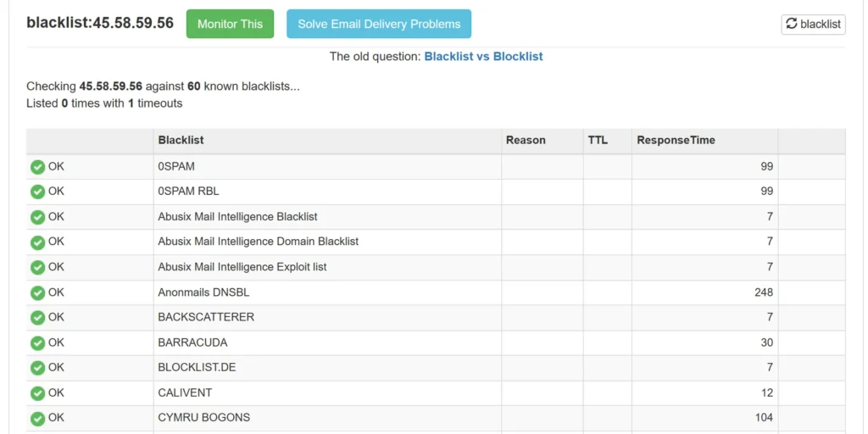Screen dimensions: 868x434
Task: Click check icon for Abusix Mail Intelligence Blacklist
Action: (37, 217)
